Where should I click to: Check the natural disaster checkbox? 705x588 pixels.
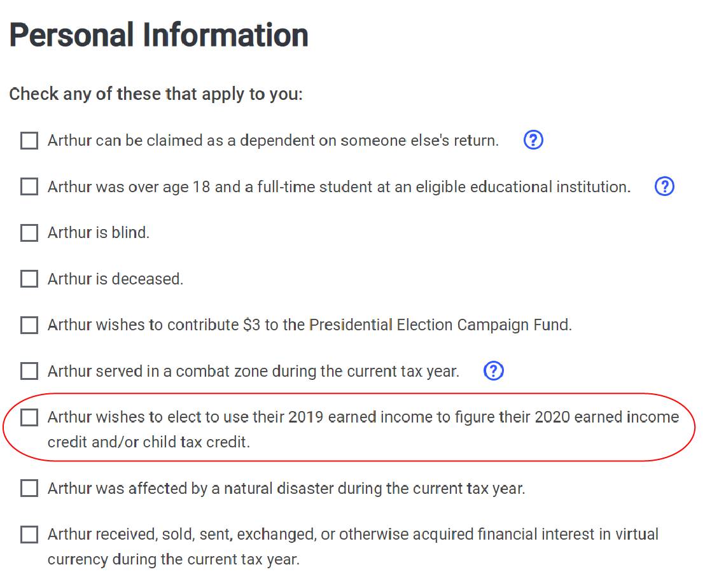coord(29,489)
